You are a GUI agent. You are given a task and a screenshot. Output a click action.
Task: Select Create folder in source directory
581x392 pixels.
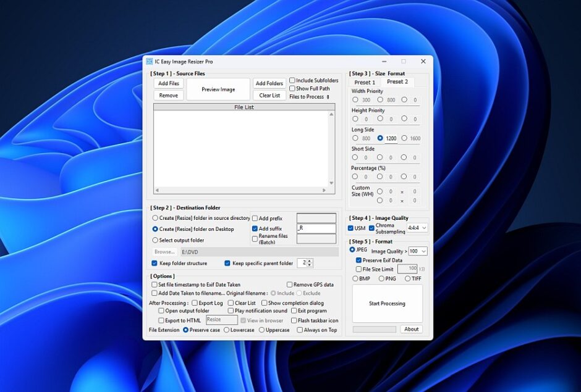pos(155,218)
